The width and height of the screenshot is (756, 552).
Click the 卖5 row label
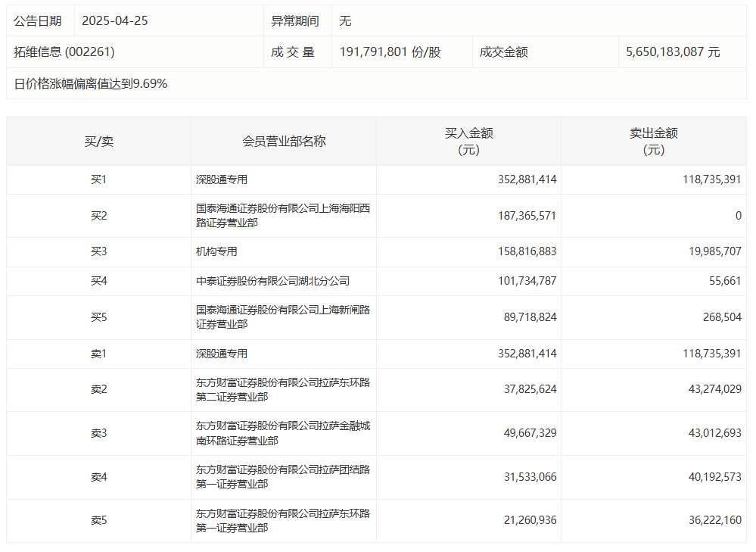pyautogui.click(x=98, y=520)
